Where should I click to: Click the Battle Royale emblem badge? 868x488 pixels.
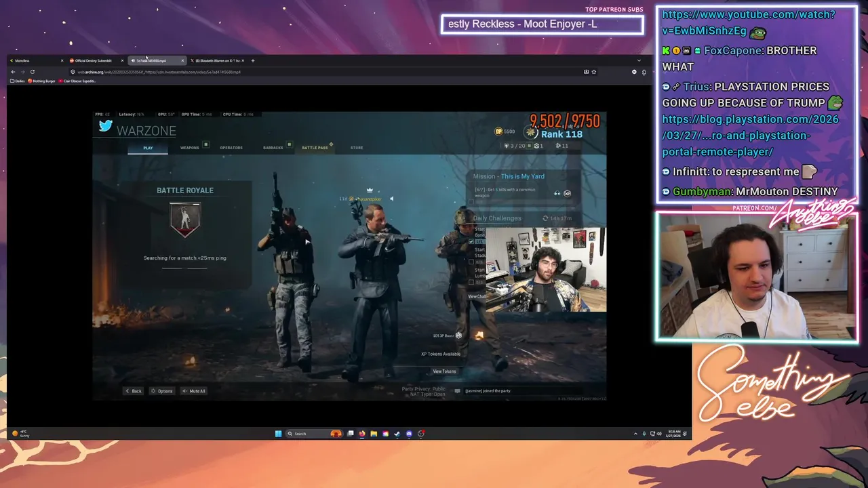185,220
